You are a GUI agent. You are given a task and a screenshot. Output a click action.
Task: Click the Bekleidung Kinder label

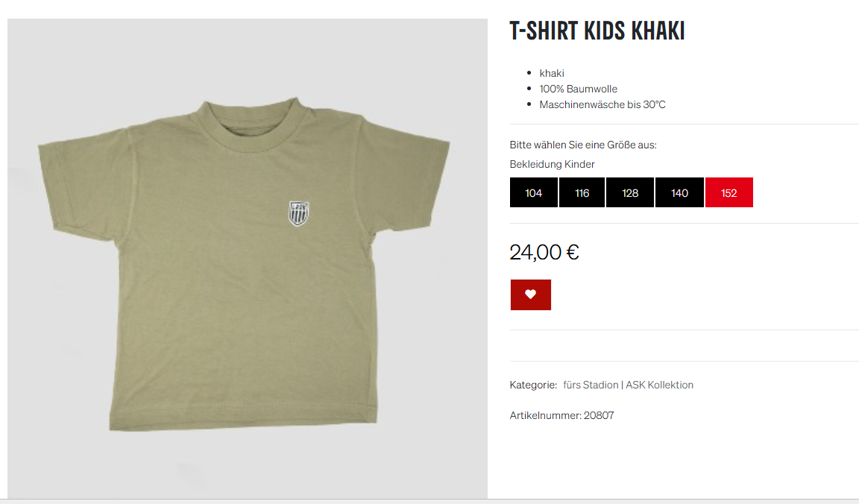tap(552, 164)
